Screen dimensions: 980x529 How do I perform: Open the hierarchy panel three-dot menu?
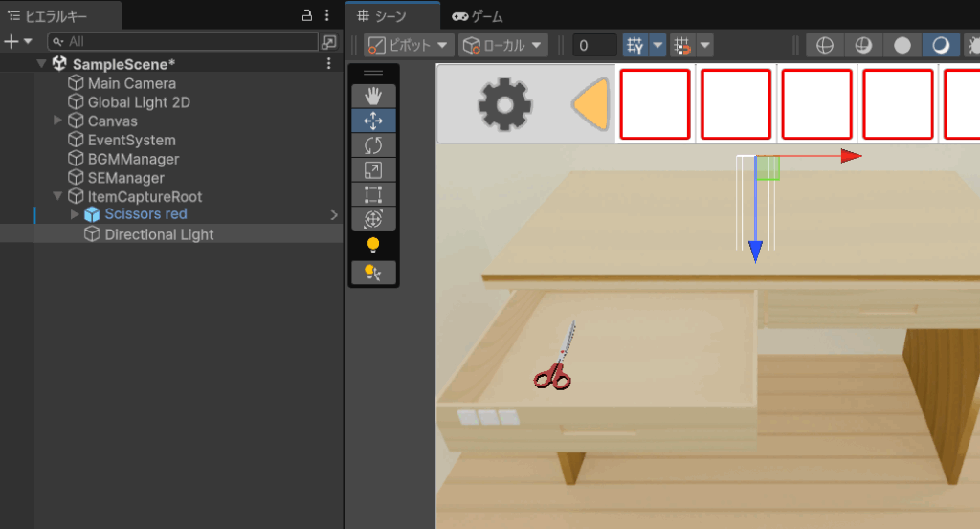pyautogui.click(x=327, y=15)
